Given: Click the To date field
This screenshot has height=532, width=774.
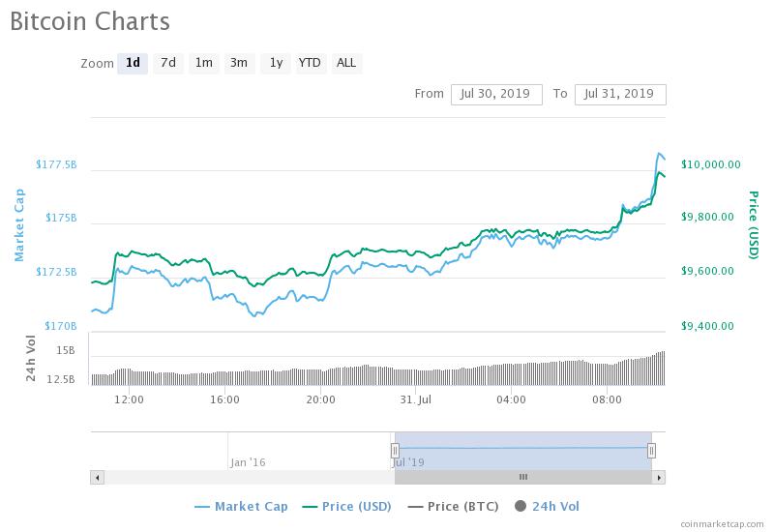Looking at the screenshot, I should [620, 94].
